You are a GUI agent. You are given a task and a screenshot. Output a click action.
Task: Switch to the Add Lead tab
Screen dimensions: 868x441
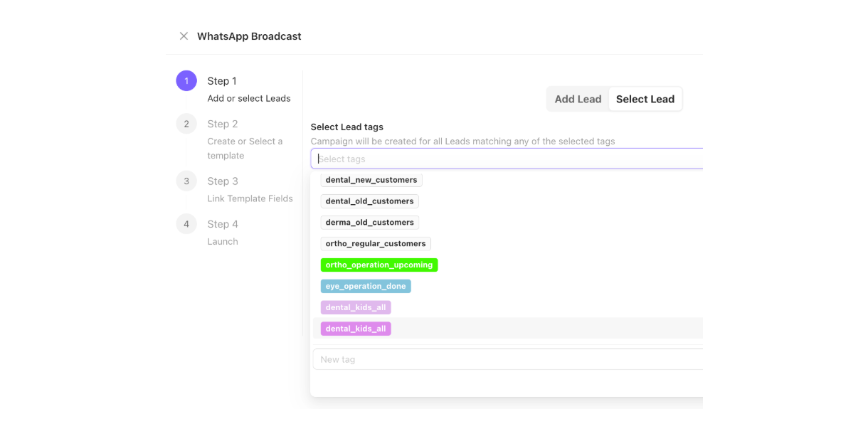[x=578, y=99]
